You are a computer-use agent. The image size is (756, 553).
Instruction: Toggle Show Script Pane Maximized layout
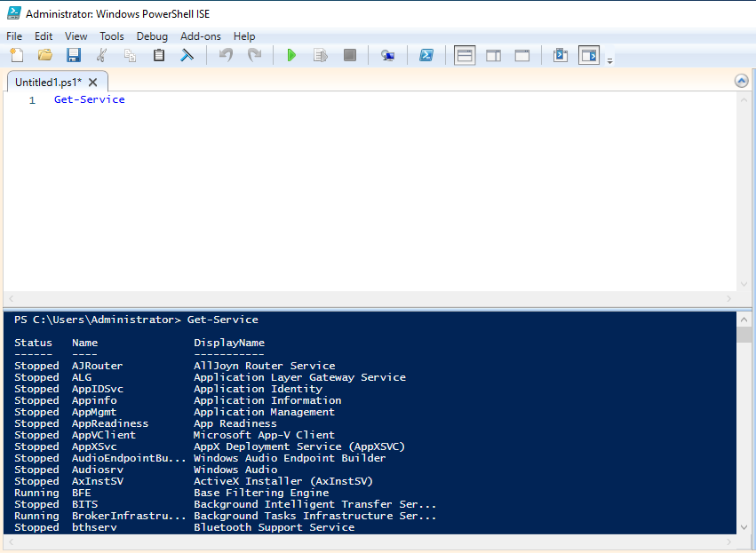point(522,55)
